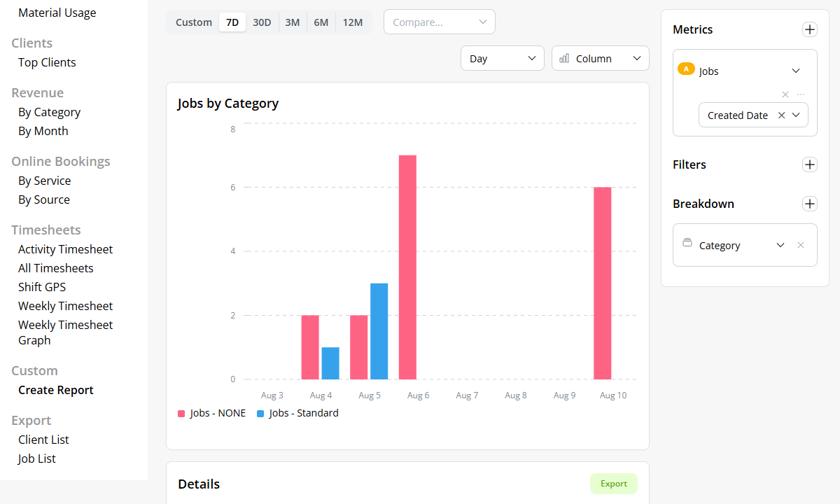The width and height of the screenshot is (840, 504).
Task: Open Online Bookings By Source report
Action: (44, 199)
